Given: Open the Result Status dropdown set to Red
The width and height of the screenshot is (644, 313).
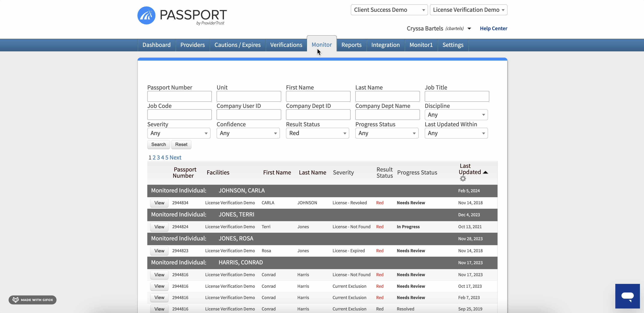Looking at the screenshot, I should [x=317, y=133].
